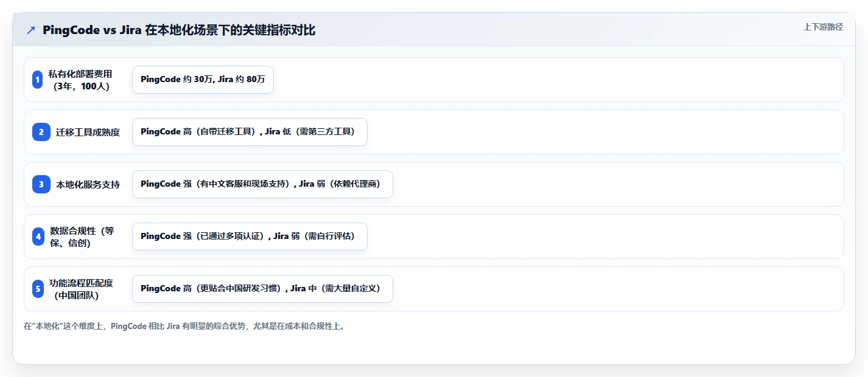Click the number 4 badge for 数据合规性

38,237
